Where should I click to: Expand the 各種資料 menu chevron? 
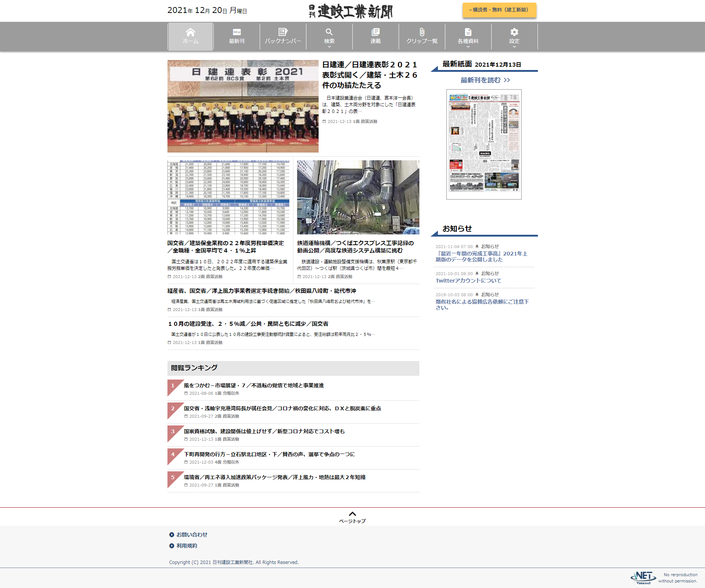[468, 47]
